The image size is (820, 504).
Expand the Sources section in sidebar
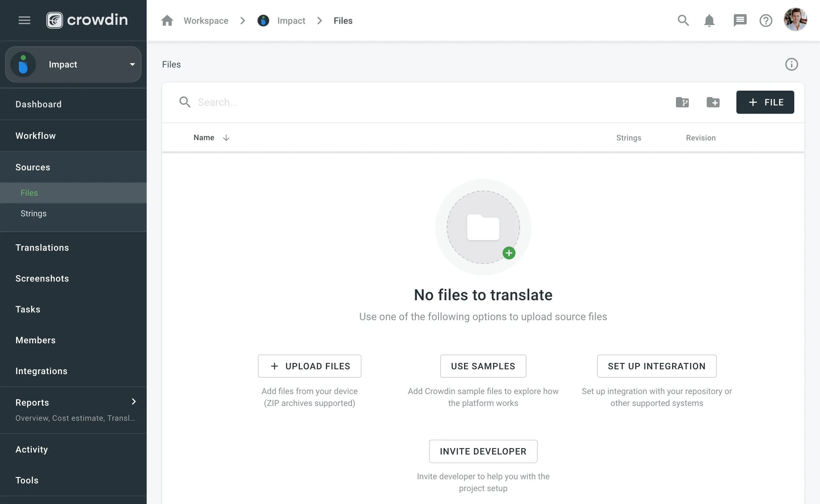click(33, 167)
